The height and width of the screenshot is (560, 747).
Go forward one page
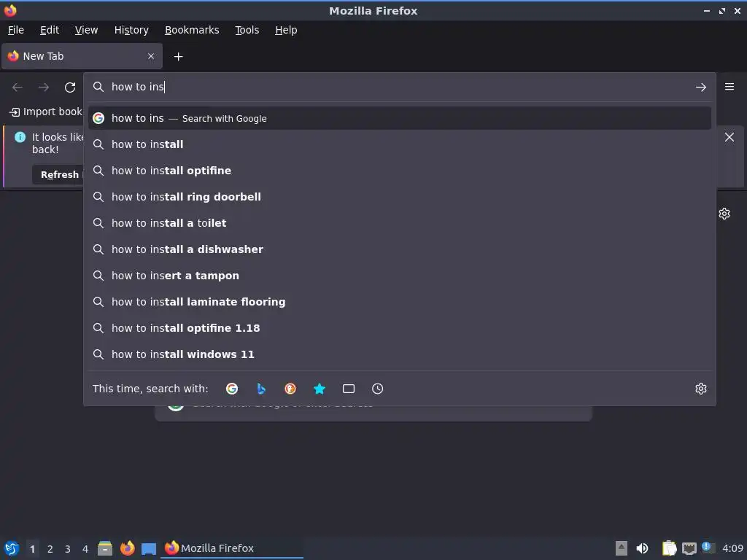(x=44, y=87)
